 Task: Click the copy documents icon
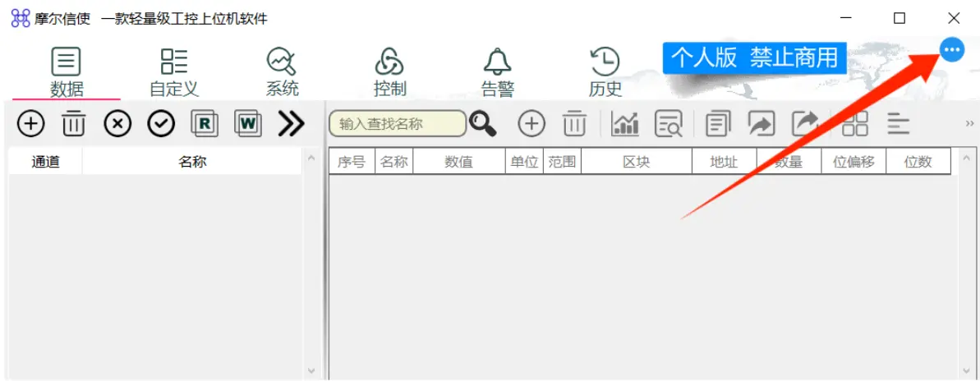click(719, 124)
